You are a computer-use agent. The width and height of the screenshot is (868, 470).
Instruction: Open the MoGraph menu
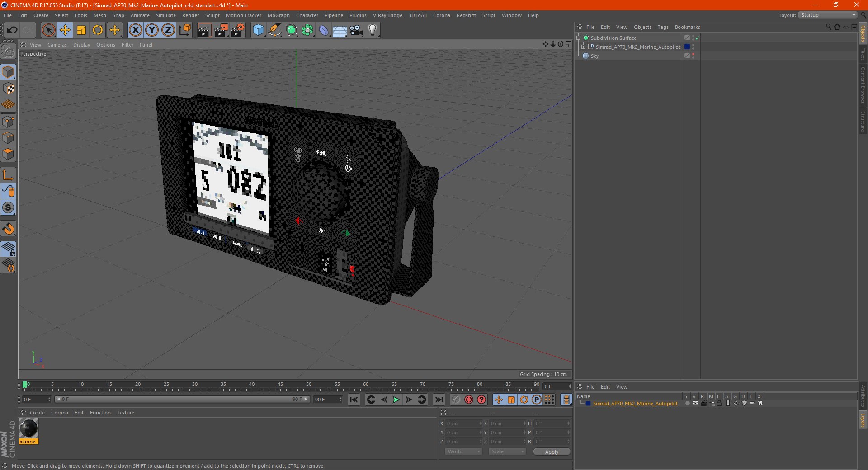click(278, 15)
